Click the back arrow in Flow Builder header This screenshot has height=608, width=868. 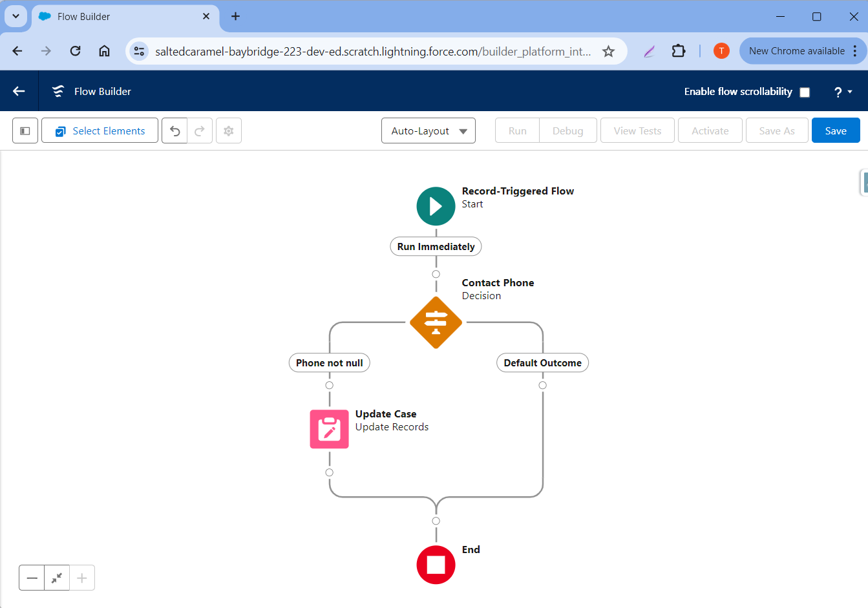tap(19, 91)
